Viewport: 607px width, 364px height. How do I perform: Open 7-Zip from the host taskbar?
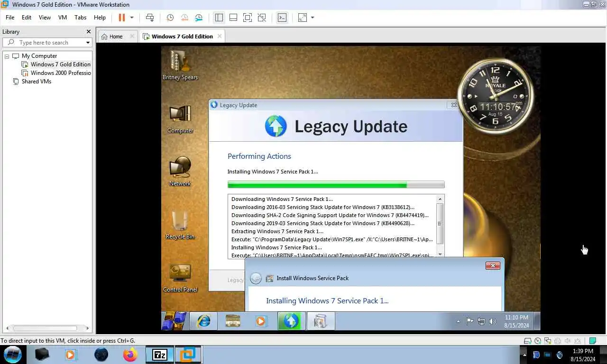point(159,355)
